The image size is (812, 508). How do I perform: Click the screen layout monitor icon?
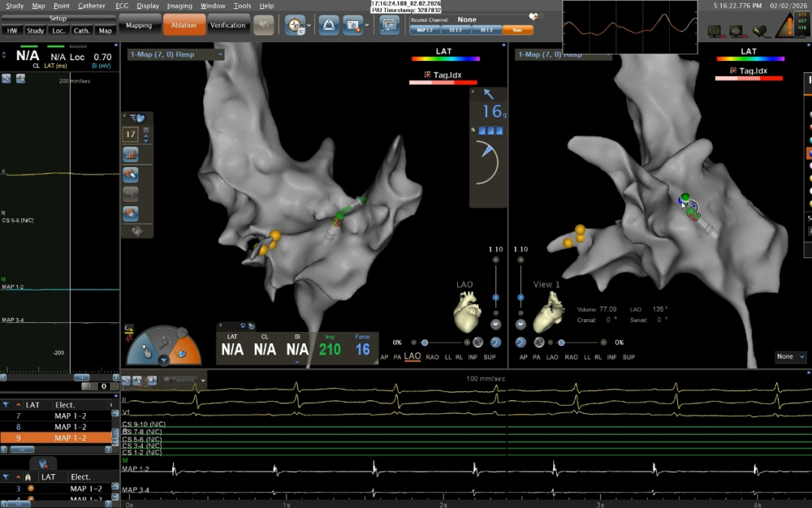tap(389, 26)
